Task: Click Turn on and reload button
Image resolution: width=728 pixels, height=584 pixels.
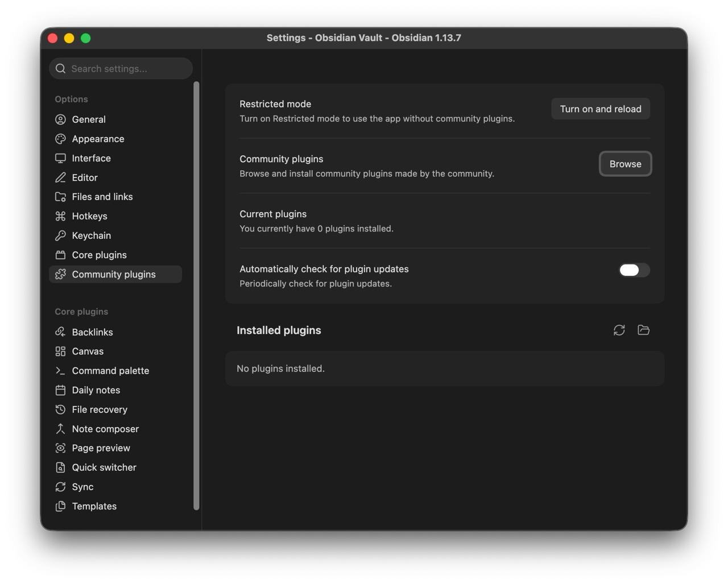Action: click(x=601, y=109)
